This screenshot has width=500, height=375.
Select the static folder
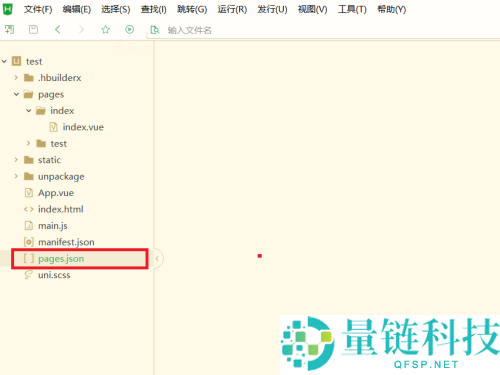coord(49,160)
